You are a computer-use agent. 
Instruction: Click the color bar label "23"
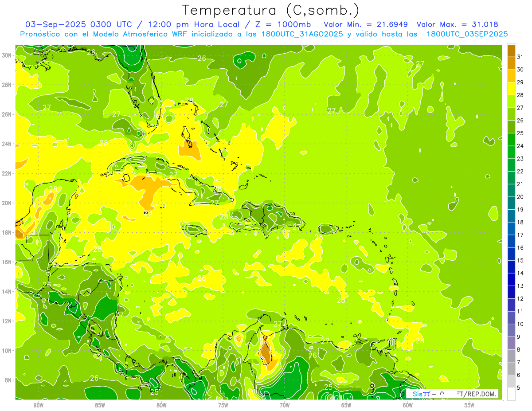pos(520,159)
